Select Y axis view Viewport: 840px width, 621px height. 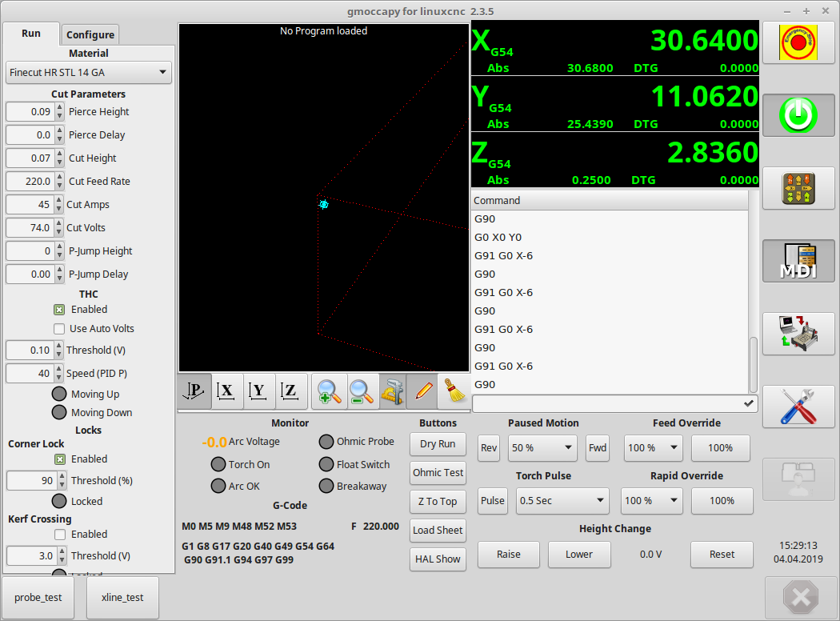[258, 391]
